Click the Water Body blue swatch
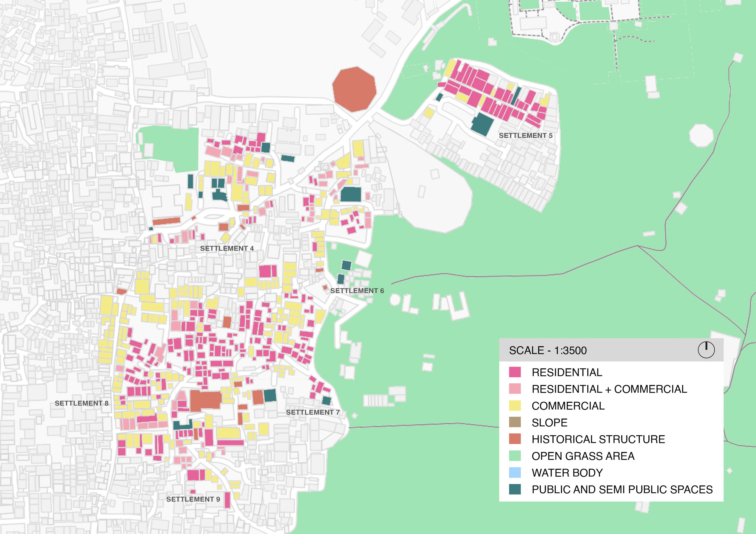The height and width of the screenshot is (534, 756). click(515, 472)
